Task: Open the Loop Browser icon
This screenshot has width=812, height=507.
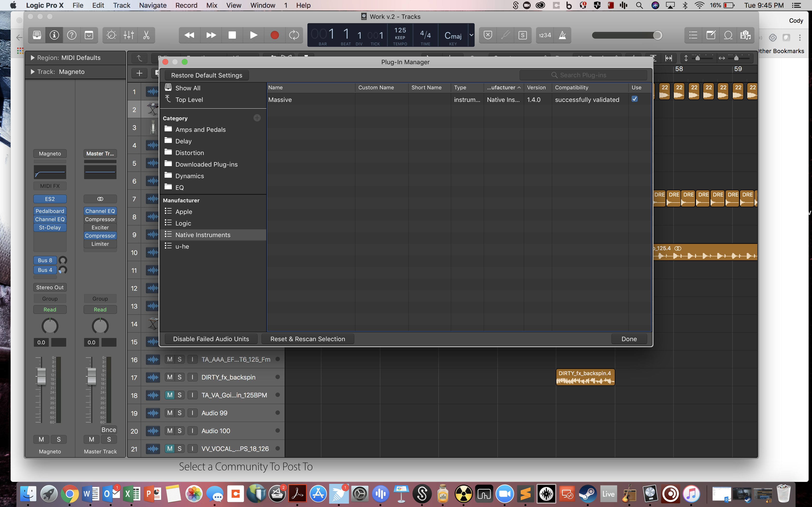Action: click(x=728, y=35)
